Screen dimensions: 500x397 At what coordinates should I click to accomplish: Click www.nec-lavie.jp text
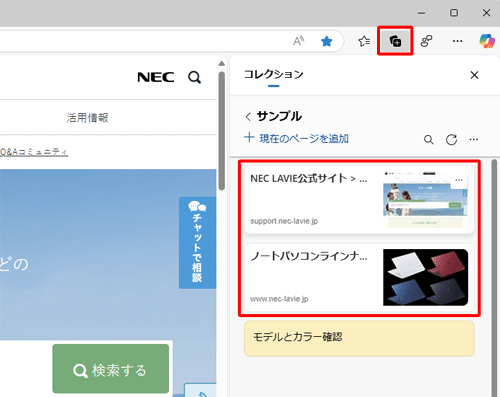(x=279, y=299)
